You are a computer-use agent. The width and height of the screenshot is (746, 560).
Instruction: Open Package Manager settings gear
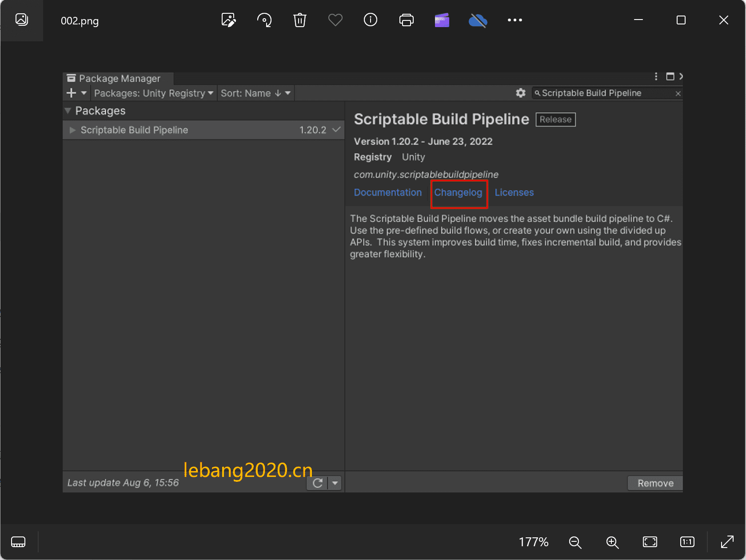(x=521, y=93)
